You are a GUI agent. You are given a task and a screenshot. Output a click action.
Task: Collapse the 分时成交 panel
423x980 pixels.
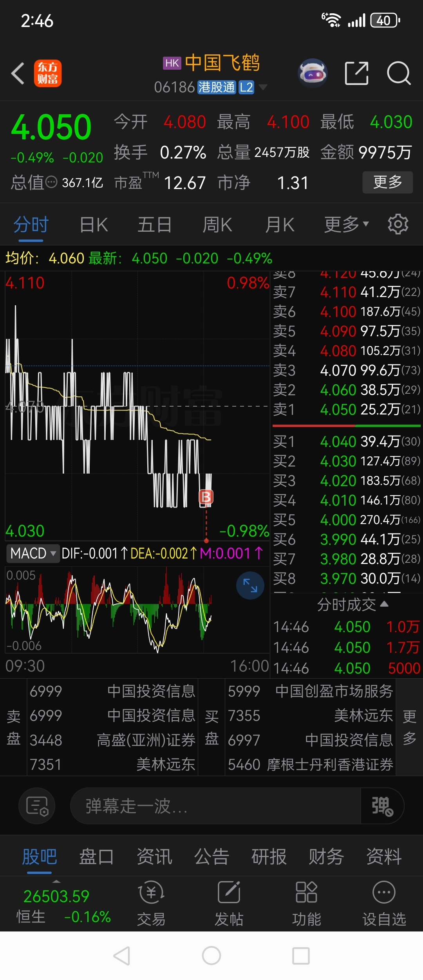(x=352, y=605)
